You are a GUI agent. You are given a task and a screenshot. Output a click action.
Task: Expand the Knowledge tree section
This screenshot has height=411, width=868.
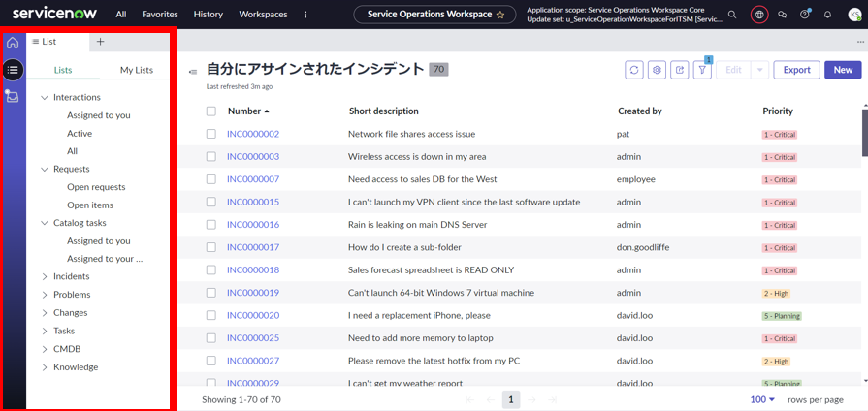point(45,367)
